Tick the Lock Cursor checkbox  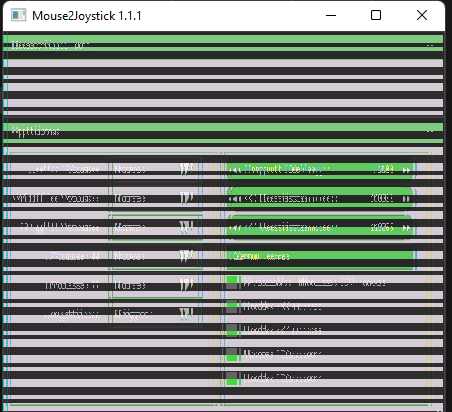(x=232, y=378)
